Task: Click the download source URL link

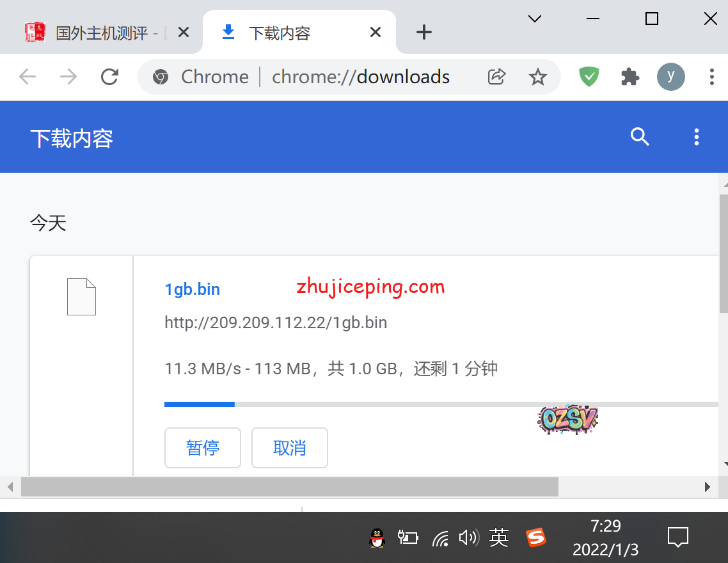Action: 276,322
